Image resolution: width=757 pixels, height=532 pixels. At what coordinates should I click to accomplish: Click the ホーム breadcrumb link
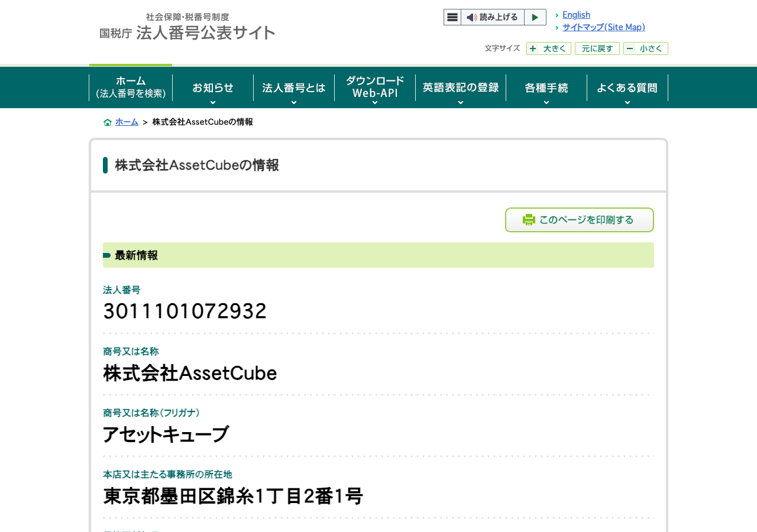pyautogui.click(x=127, y=122)
